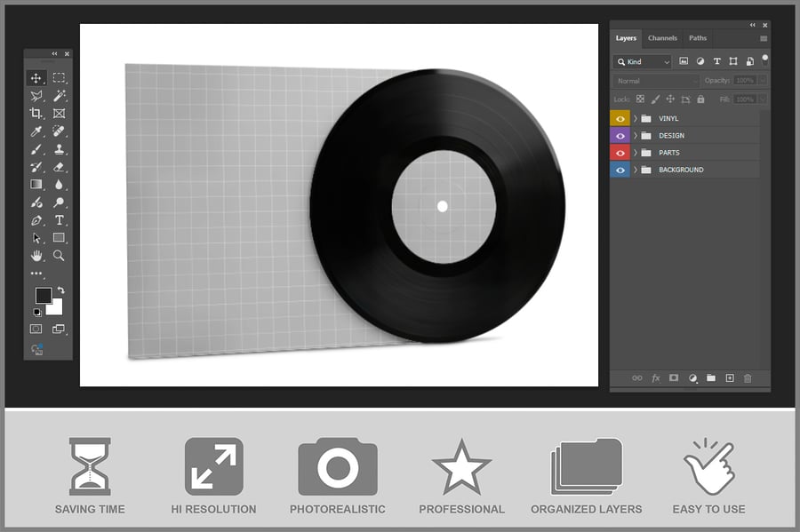This screenshot has height=532, width=800.
Task: Open the Layers panel options menu
Action: pyautogui.click(x=764, y=38)
